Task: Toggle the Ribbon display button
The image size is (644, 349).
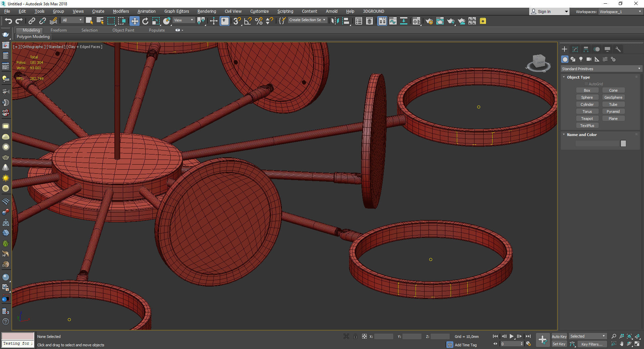Action: [382, 21]
